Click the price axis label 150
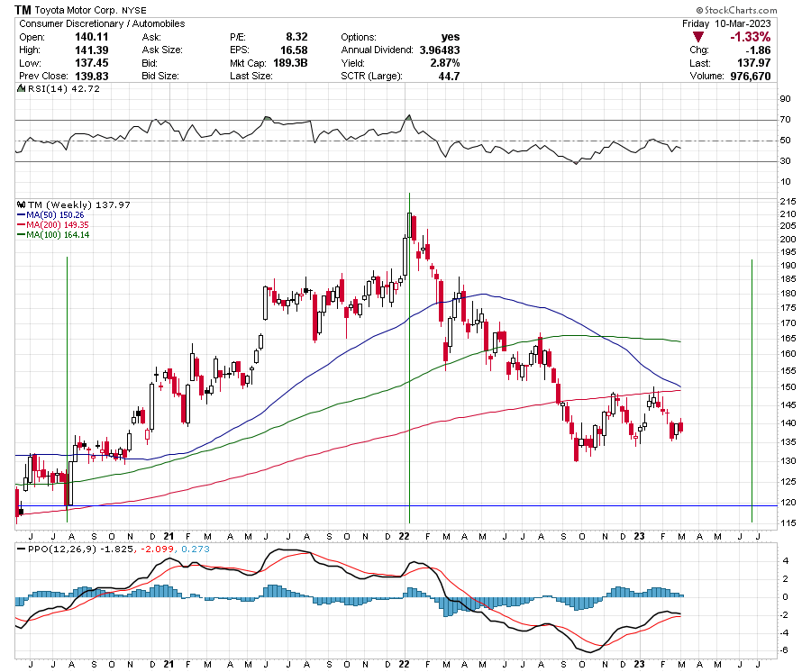The height and width of the screenshot is (672, 811). pyautogui.click(x=788, y=387)
